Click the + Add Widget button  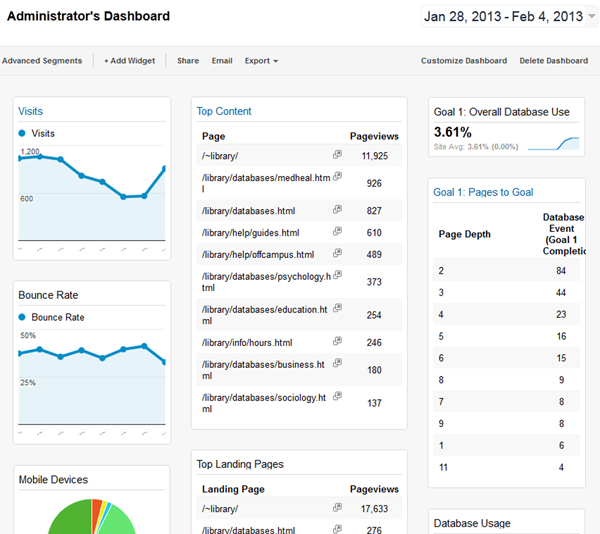pos(130,61)
